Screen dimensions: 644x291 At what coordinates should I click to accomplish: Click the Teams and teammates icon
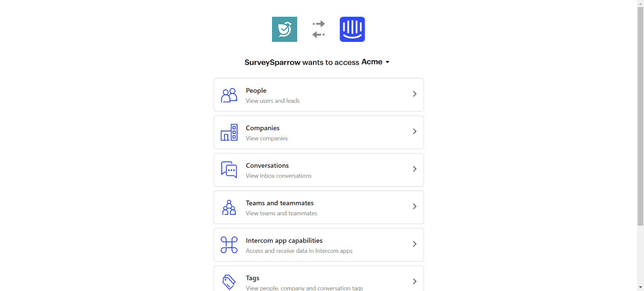(x=229, y=207)
